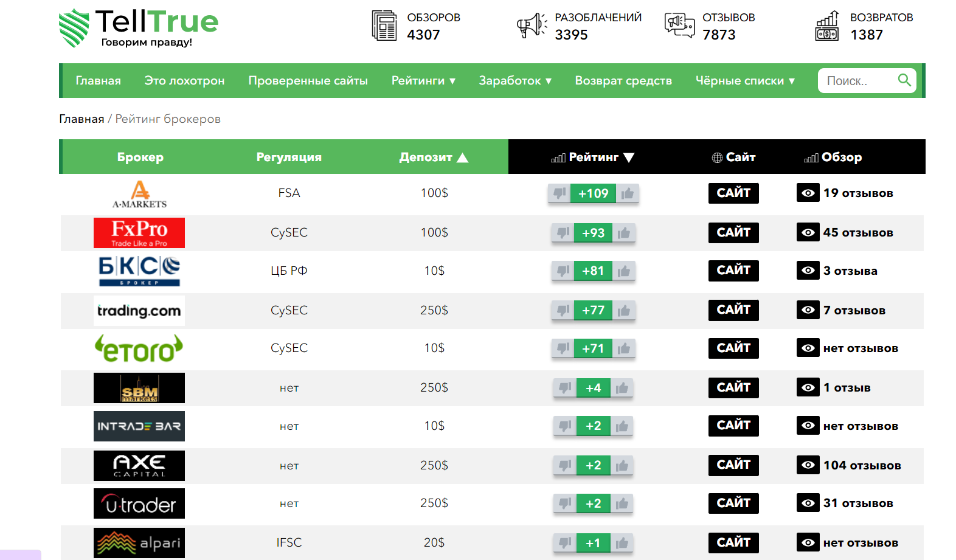
Task: Click the A-Markets broker logo
Action: pos(139,194)
